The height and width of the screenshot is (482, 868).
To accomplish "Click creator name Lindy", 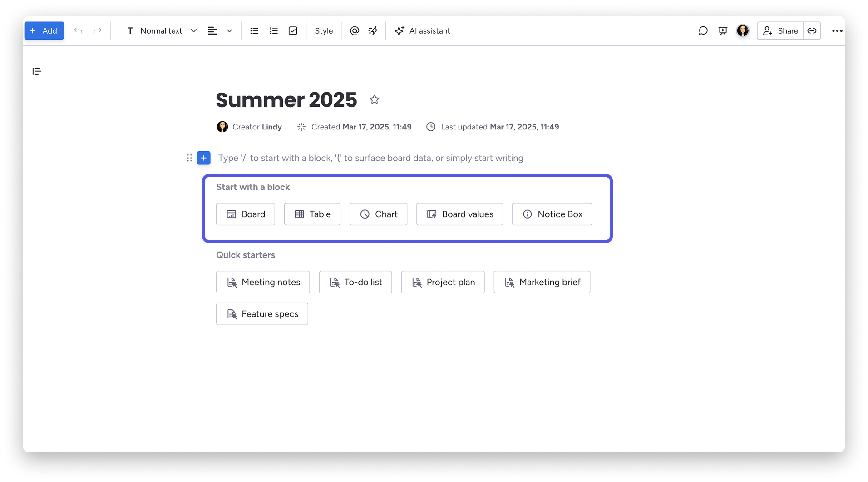I will point(271,127).
